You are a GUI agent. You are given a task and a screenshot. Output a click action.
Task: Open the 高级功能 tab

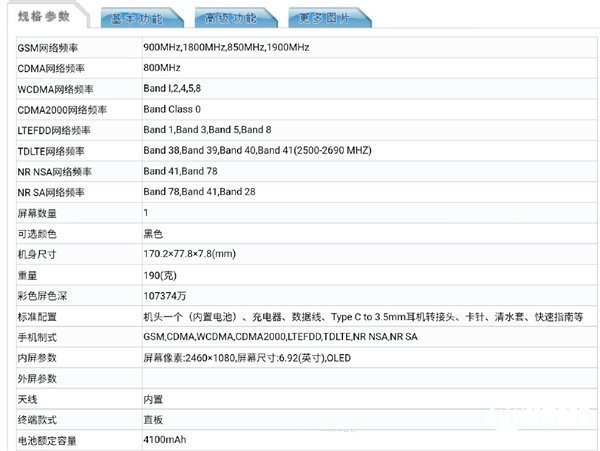click(231, 18)
